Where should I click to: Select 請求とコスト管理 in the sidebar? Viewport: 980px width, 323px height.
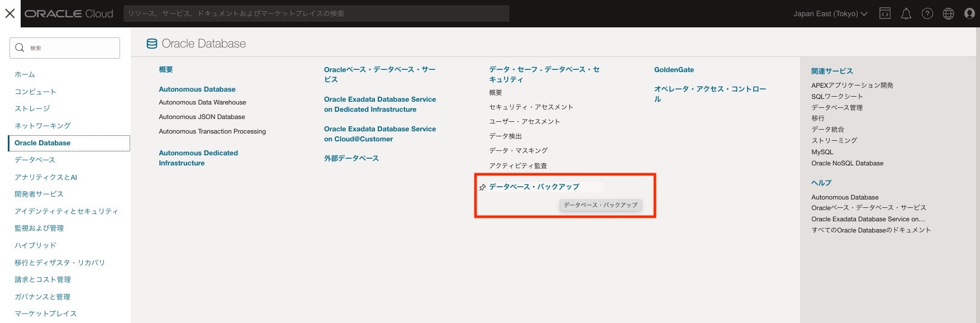pyautogui.click(x=42, y=279)
